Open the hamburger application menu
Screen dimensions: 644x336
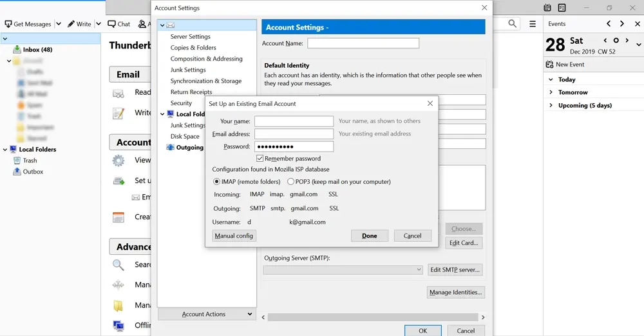click(x=533, y=24)
